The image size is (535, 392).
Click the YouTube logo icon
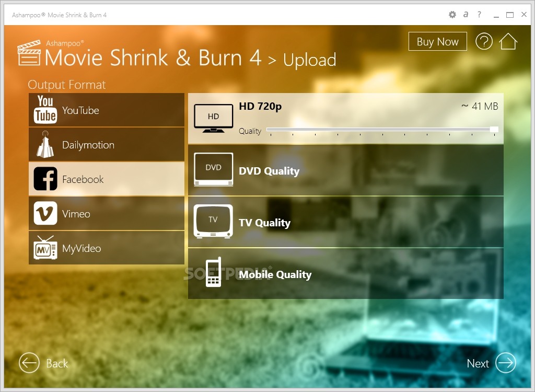click(45, 110)
